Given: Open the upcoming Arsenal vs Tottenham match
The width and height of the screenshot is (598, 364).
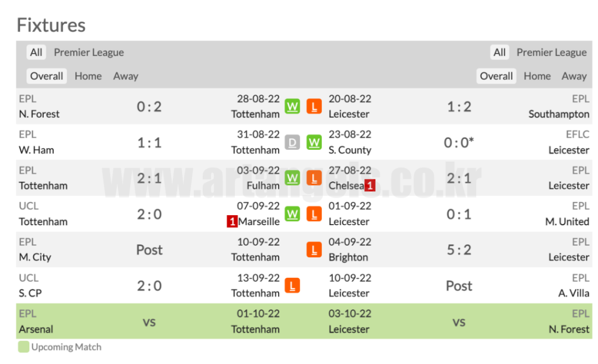Looking at the screenshot, I should [x=149, y=321].
